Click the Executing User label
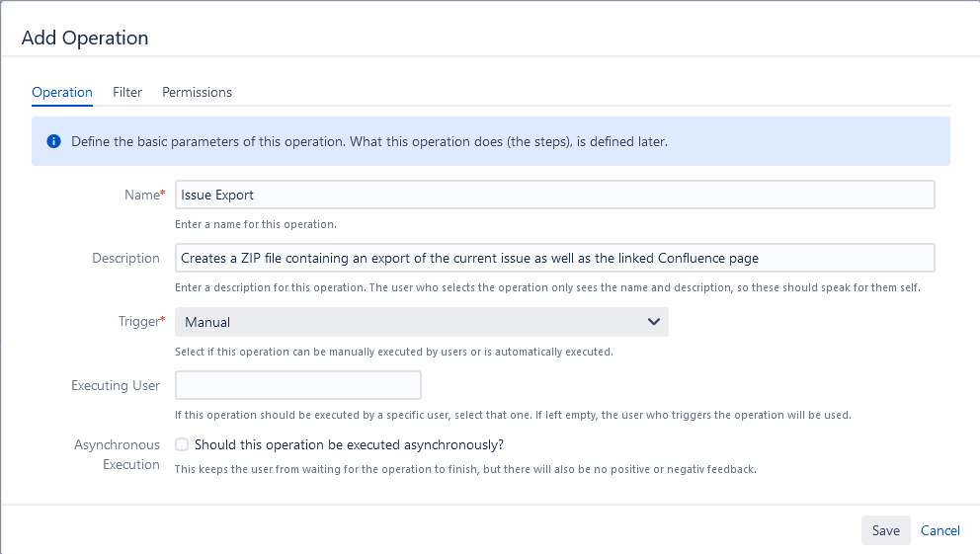Image resolution: width=980 pixels, height=554 pixels. pyautogui.click(x=116, y=385)
